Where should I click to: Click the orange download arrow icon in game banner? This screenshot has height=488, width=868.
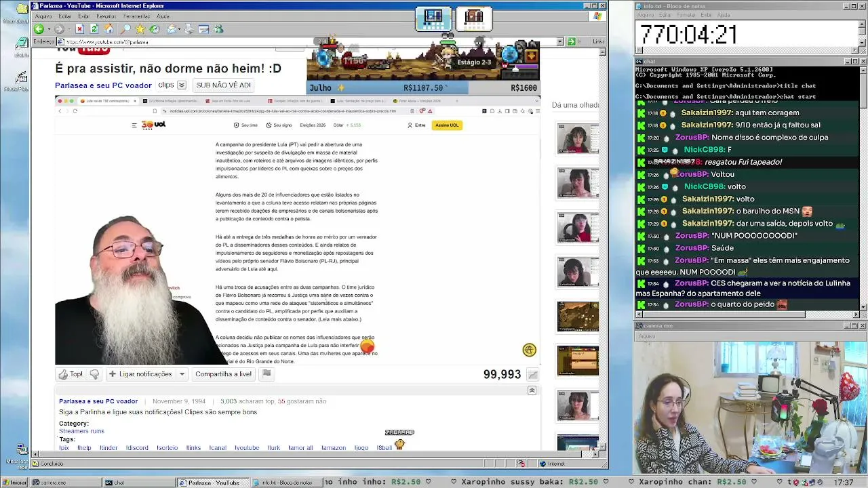531,56
